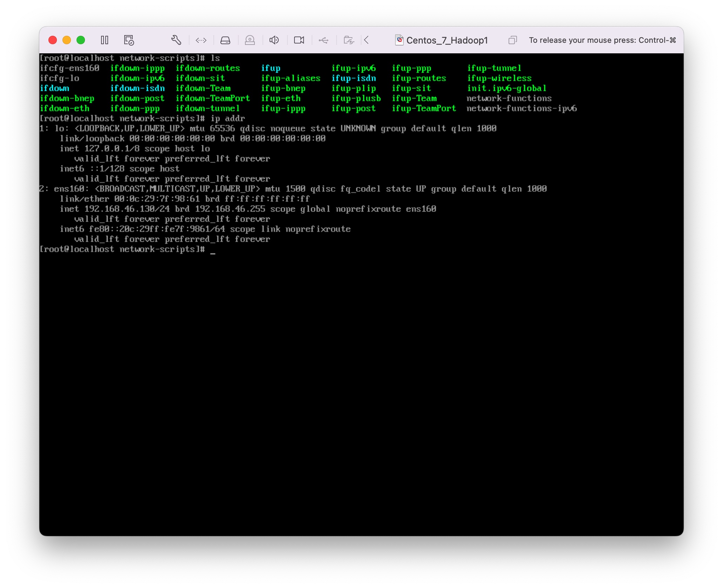
Task: Click the CD/DVD drive icon
Action: click(250, 40)
